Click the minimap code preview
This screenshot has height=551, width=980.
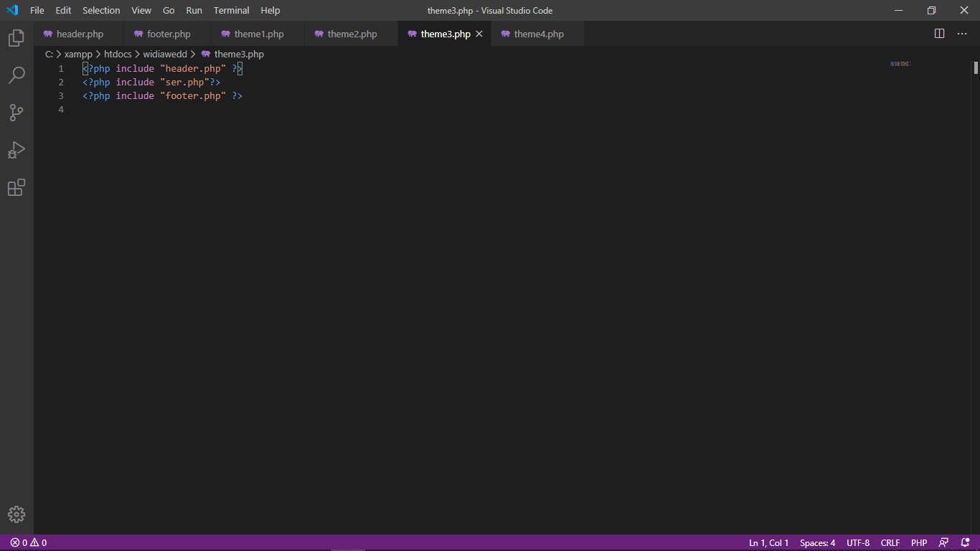pos(900,64)
